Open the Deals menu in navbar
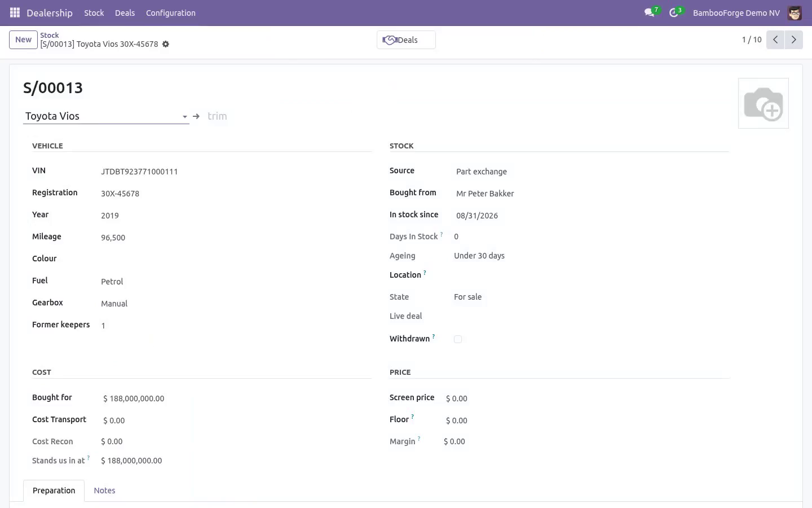812x508 pixels. (x=125, y=12)
